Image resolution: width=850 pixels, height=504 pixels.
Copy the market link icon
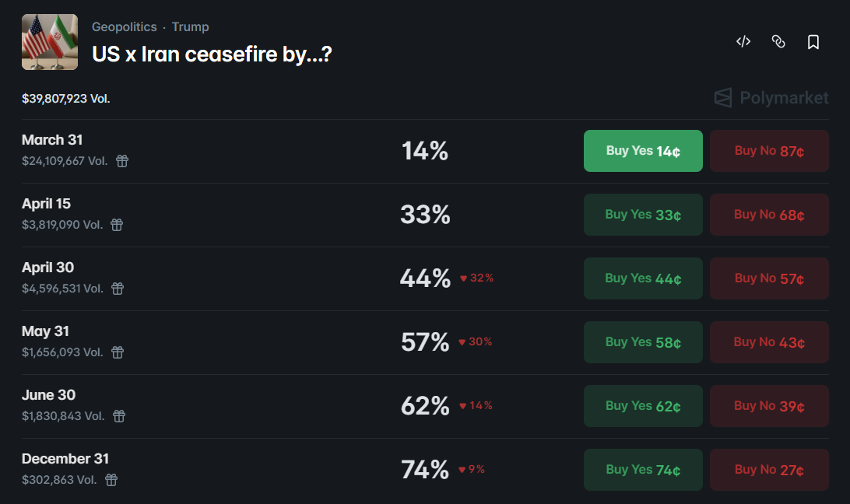(778, 42)
